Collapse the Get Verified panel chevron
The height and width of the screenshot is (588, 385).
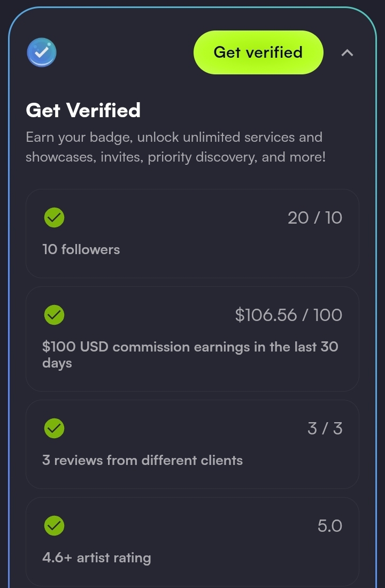(347, 52)
